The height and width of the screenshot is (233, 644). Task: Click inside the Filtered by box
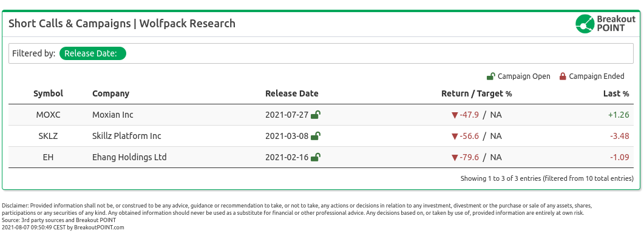point(320,53)
